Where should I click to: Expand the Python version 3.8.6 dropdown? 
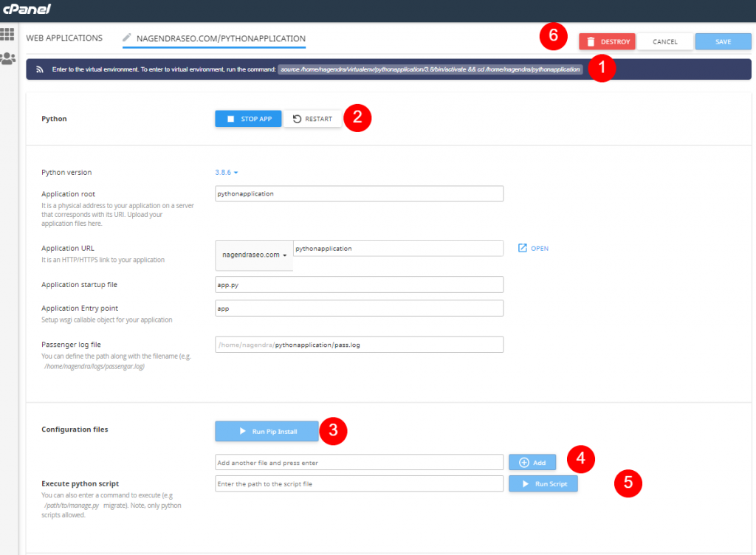pos(226,173)
